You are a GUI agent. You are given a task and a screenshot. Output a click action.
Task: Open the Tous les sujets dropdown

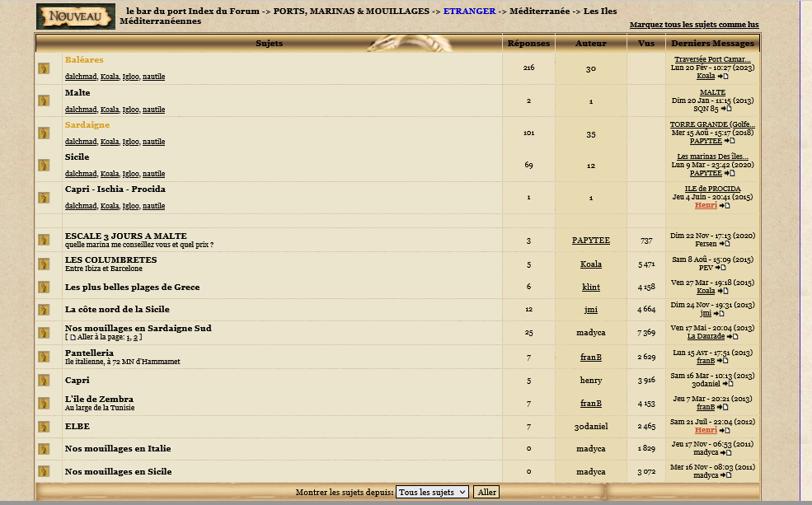pyautogui.click(x=432, y=492)
